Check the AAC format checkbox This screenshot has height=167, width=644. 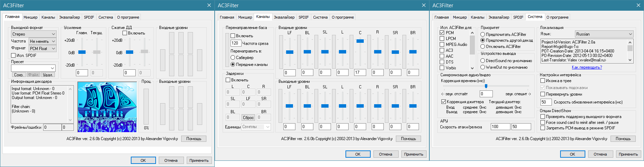[x=447, y=56]
